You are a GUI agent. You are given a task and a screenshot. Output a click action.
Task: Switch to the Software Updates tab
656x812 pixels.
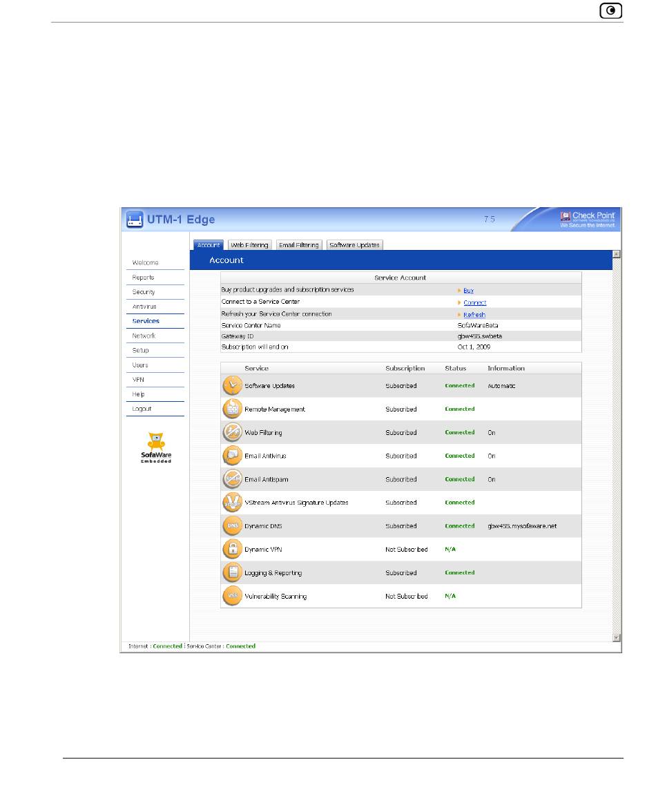click(x=355, y=245)
